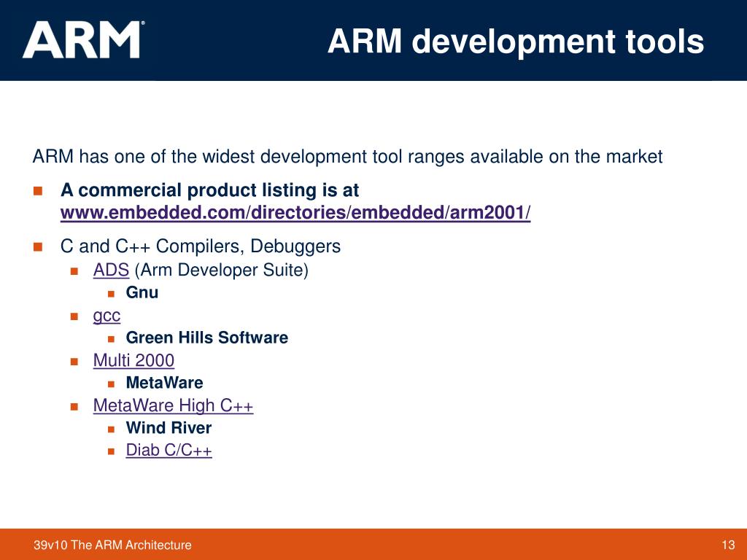Click the slide number 13
Screen dimensions: 747x560
pos(729,545)
